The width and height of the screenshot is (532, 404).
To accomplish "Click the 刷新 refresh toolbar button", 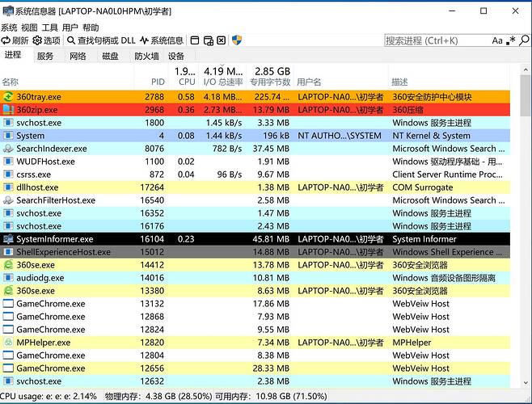I will tap(15, 40).
